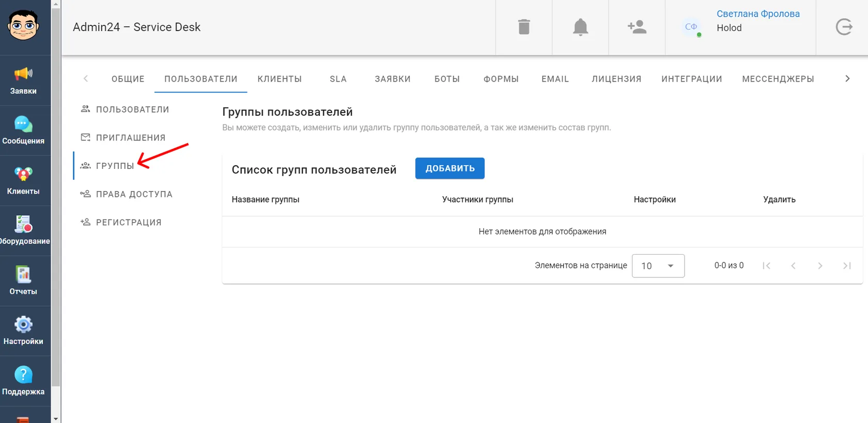
Task: Open the items per page dropdown
Action: pyautogui.click(x=658, y=265)
